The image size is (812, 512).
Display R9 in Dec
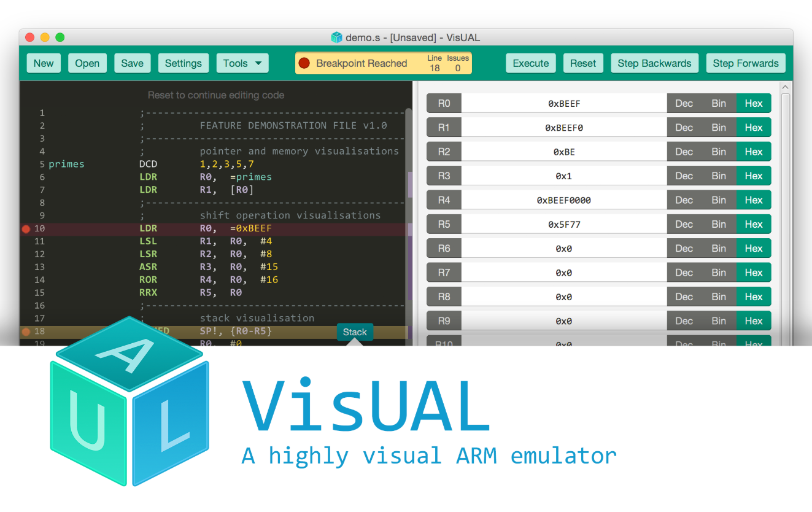[684, 321]
